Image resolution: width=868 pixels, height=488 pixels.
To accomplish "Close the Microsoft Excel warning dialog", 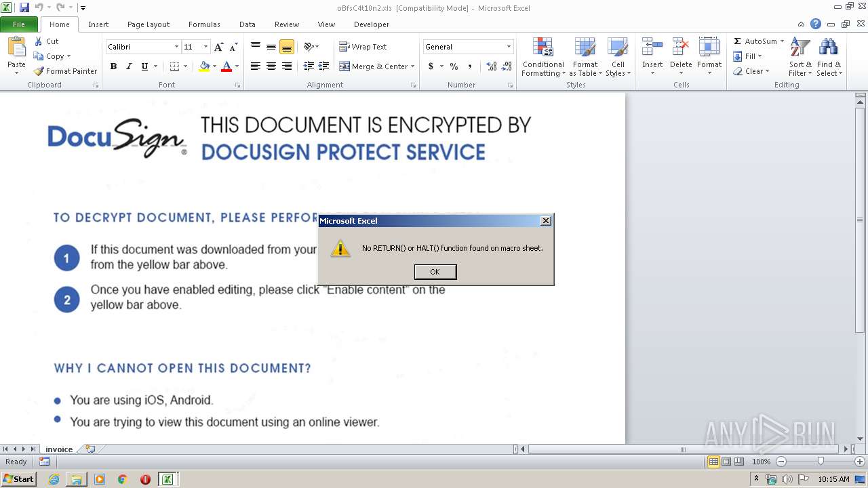I will click(x=546, y=221).
